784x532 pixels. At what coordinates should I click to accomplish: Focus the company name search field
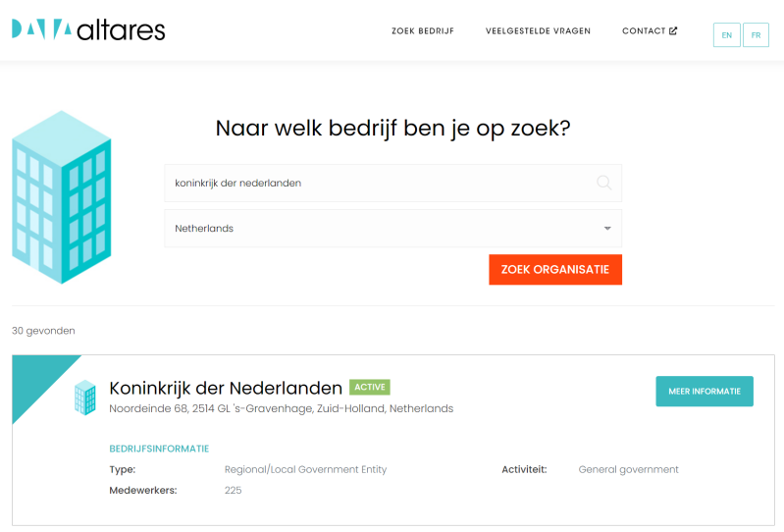click(x=393, y=183)
